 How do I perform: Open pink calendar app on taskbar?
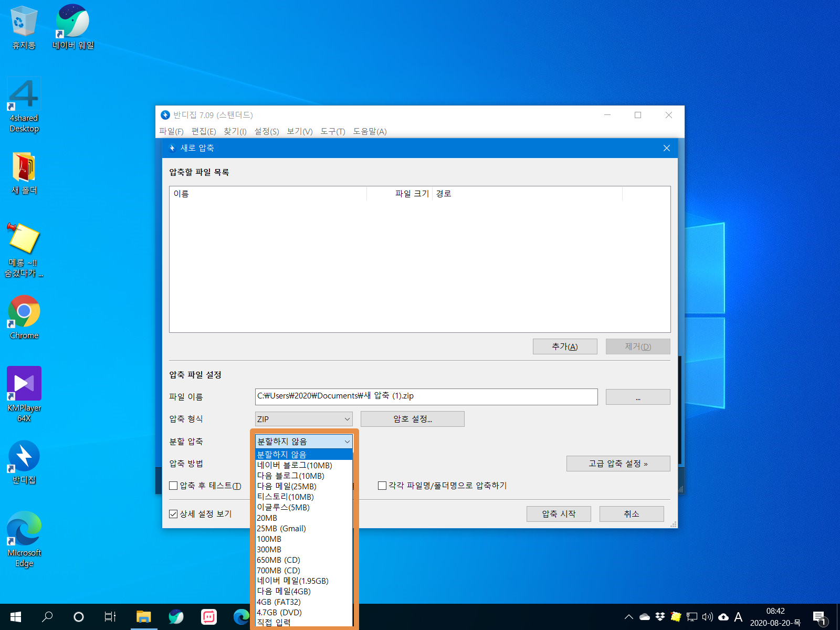[x=209, y=617]
